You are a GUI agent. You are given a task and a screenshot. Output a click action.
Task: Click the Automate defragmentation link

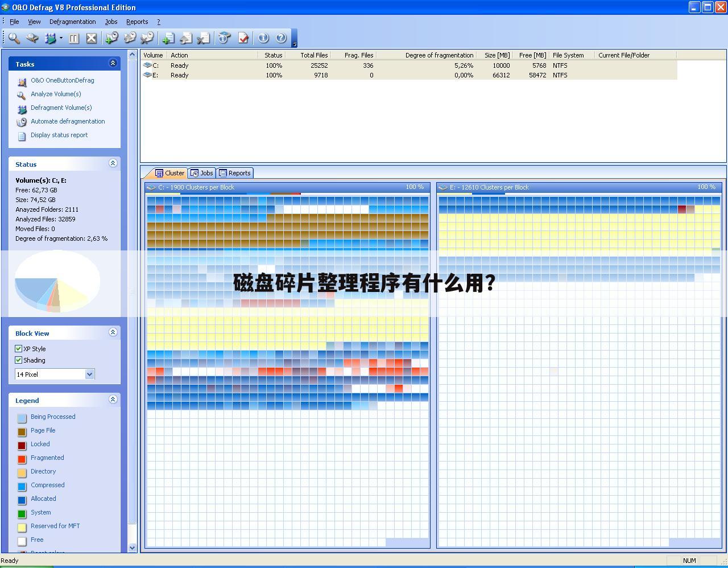pos(68,121)
